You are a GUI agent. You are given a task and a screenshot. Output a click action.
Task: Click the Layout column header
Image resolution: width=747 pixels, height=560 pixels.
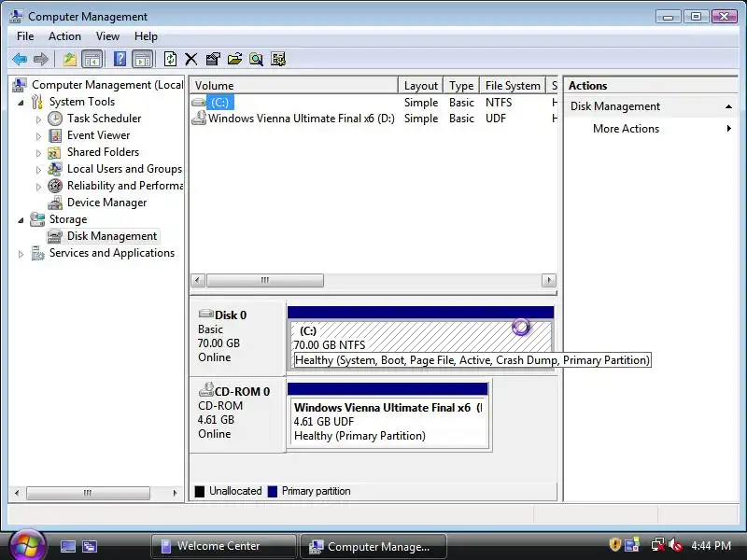pos(421,86)
